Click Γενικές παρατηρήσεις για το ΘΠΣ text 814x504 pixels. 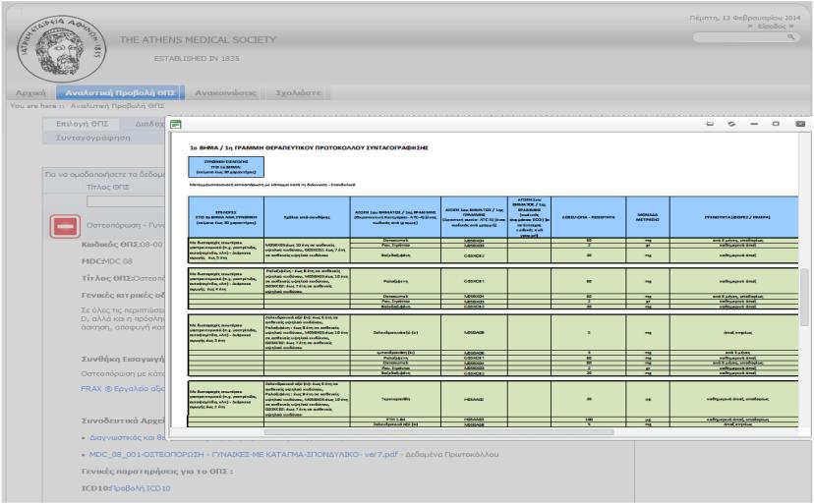pyautogui.click(x=157, y=472)
